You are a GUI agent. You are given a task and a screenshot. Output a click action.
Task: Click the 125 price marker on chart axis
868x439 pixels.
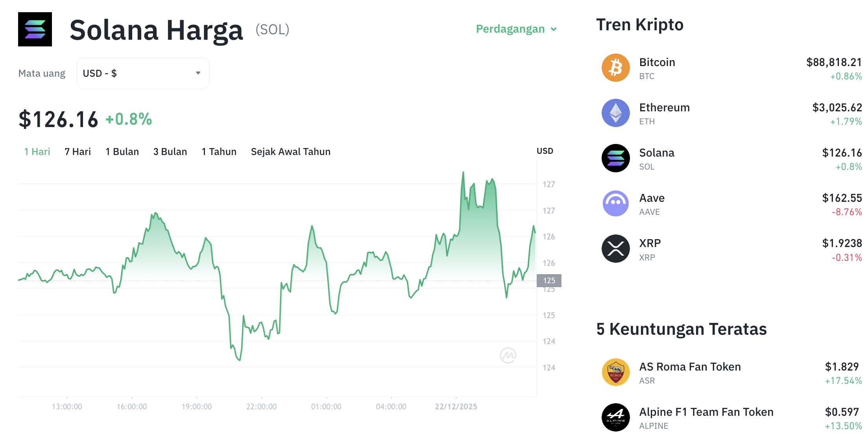549,280
